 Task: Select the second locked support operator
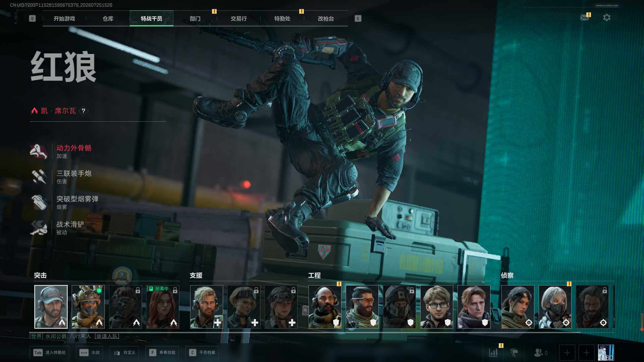point(244,307)
